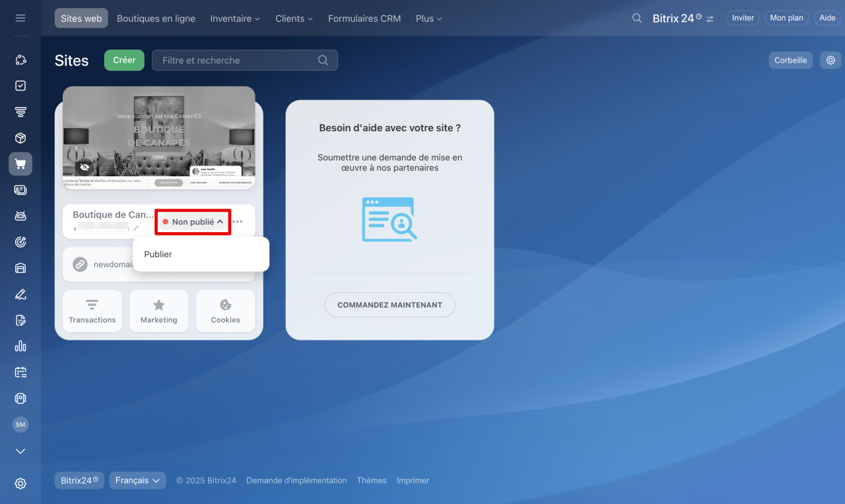Open Transactions tile on site card
This screenshot has width=845, height=504.
coord(92,311)
